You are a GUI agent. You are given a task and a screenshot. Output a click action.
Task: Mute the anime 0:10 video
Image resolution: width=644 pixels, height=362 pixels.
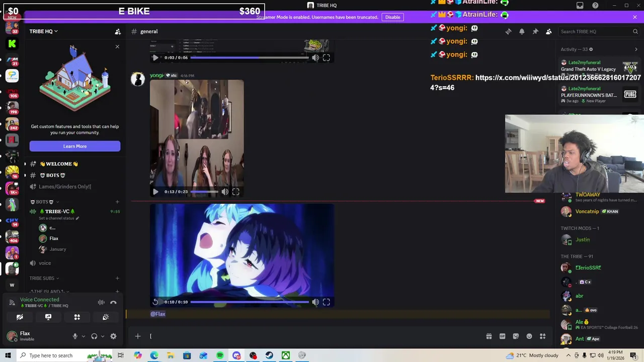pyautogui.click(x=315, y=302)
